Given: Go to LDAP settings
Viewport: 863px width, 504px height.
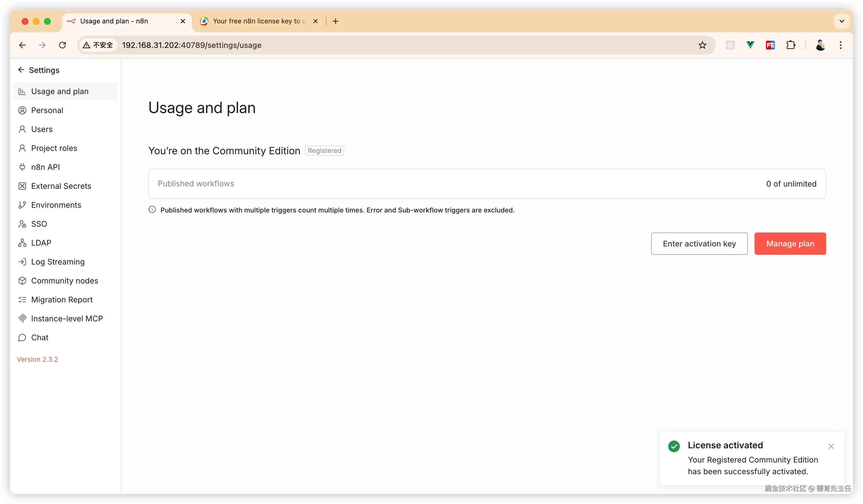Looking at the screenshot, I should coord(41,243).
